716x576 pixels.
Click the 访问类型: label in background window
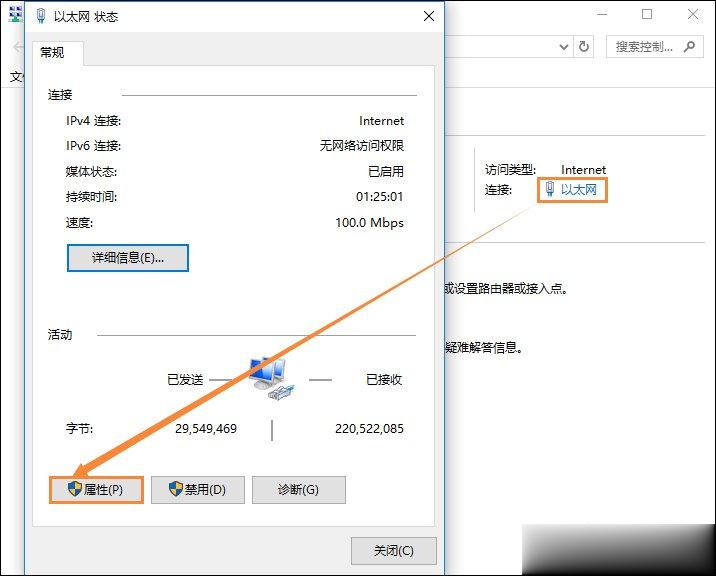pos(511,170)
